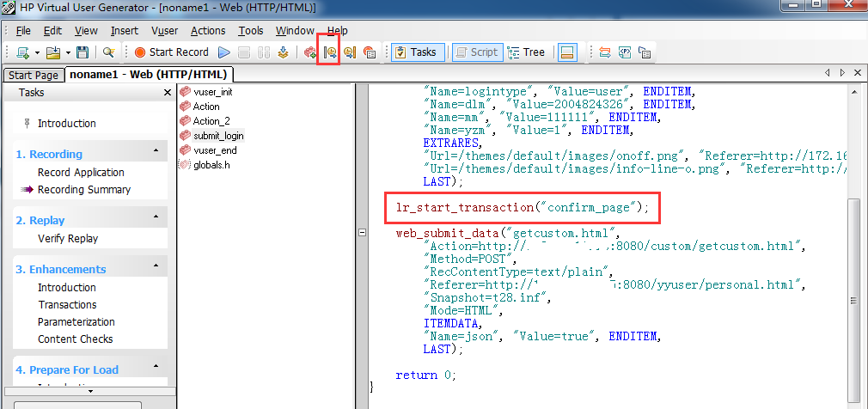
Task: Click Start Record button
Action: [x=171, y=52]
